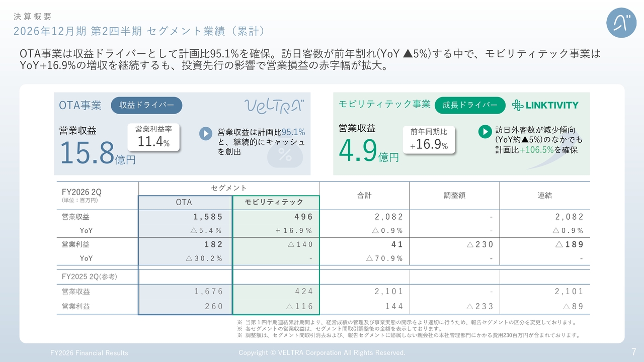Click the モビリティテック column header
Viewport: 644px width, 362px height.
click(x=274, y=202)
